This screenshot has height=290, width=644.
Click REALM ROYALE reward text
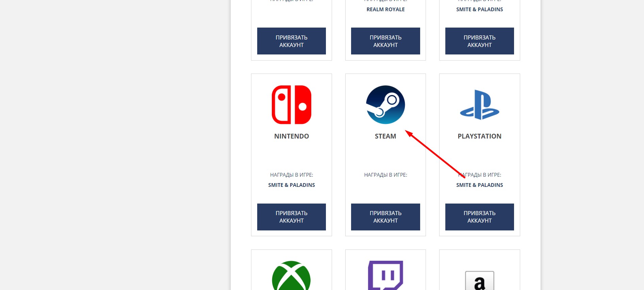tap(385, 10)
